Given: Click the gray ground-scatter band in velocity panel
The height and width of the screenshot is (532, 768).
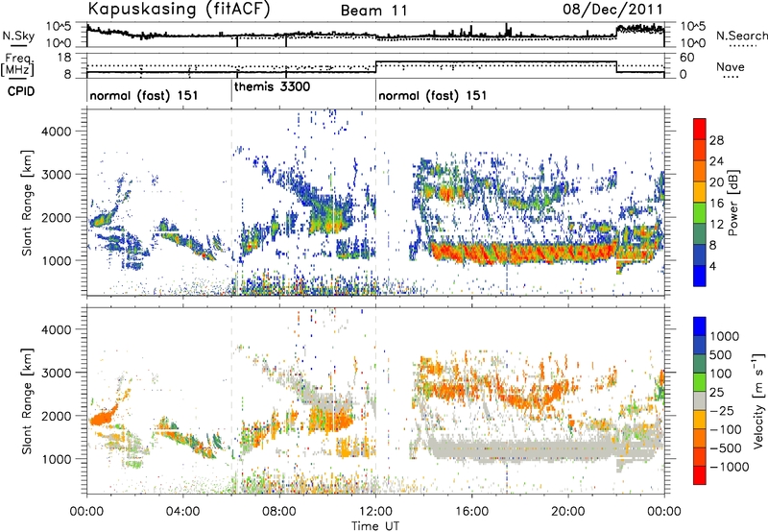Looking at the screenshot, I should click(521, 450).
